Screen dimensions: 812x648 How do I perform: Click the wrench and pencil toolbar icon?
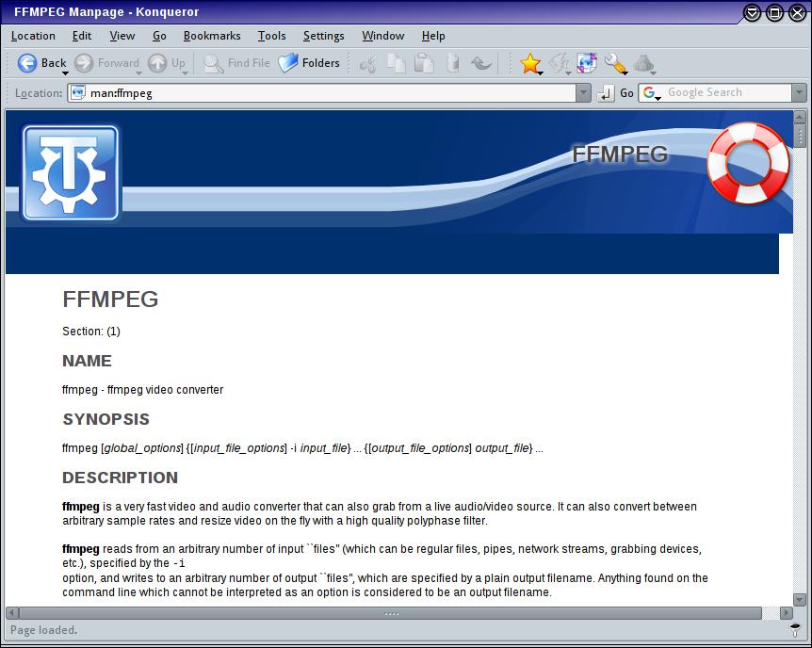[x=615, y=63]
